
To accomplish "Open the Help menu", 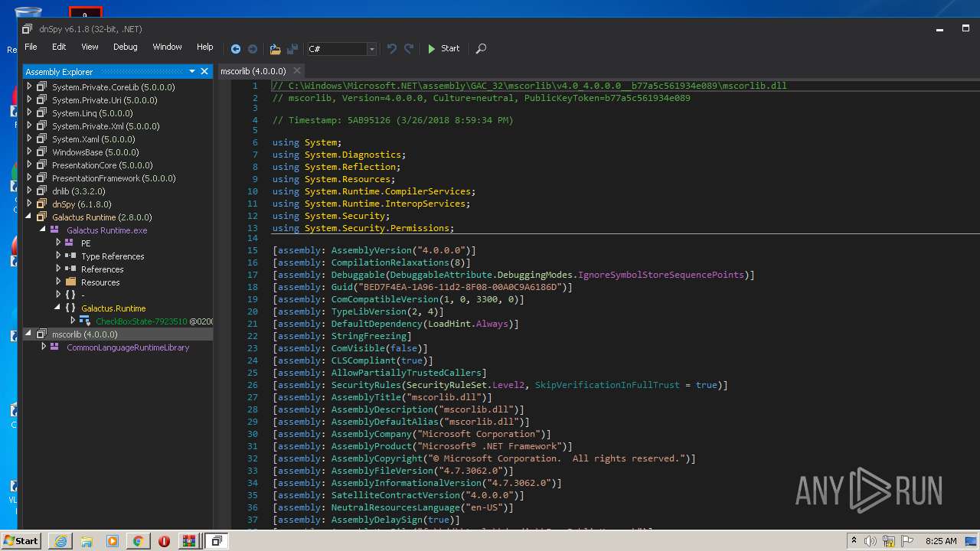I will coord(205,47).
